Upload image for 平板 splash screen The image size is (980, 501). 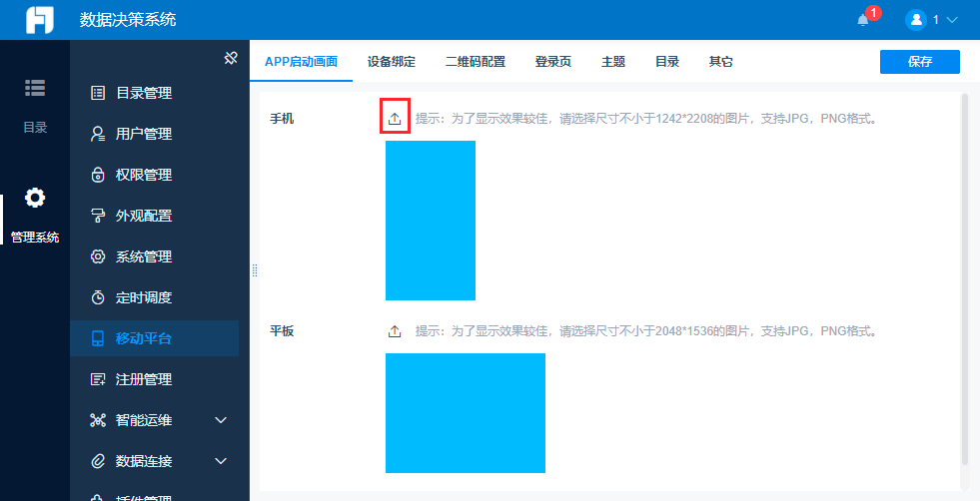[x=395, y=331]
